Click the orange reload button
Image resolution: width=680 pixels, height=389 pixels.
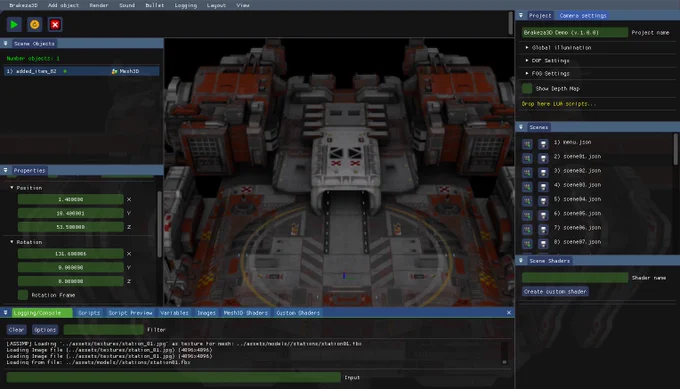35,24
